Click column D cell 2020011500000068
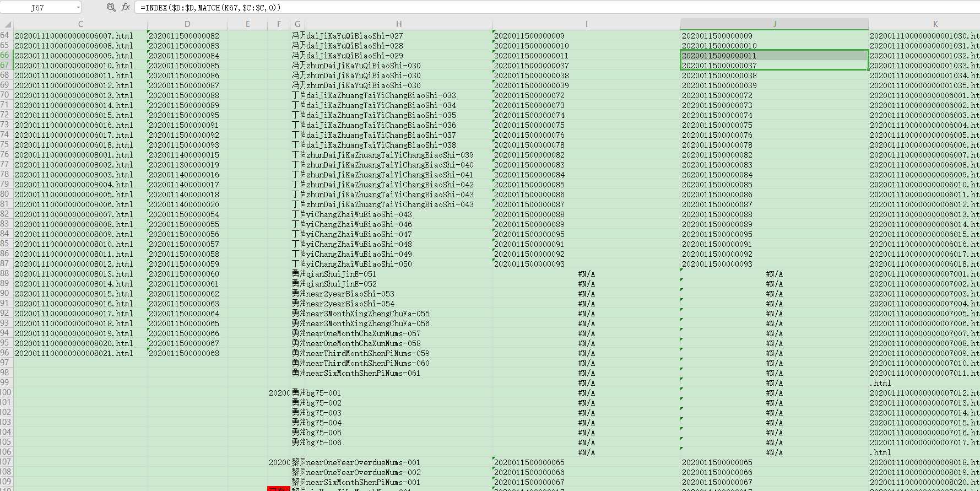 coord(187,353)
